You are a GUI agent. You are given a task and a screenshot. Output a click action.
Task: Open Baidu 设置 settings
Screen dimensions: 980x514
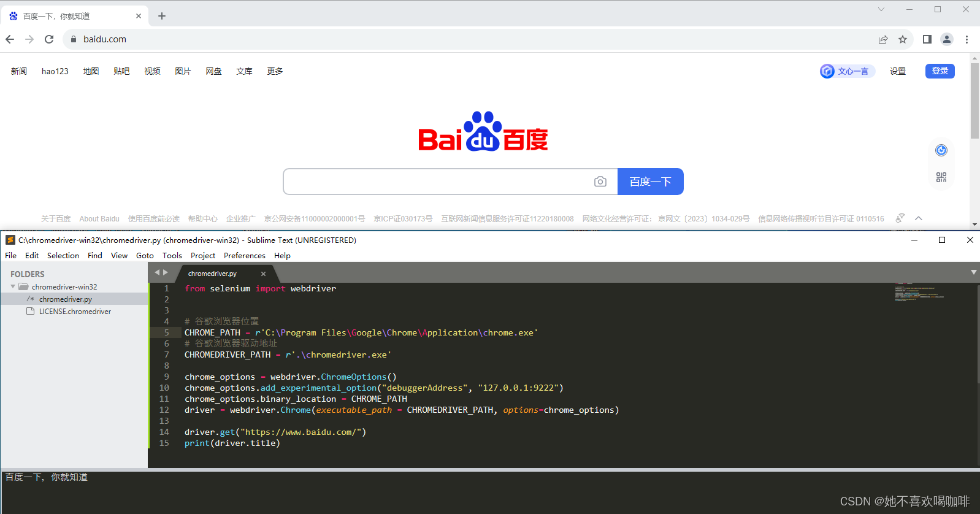(898, 71)
